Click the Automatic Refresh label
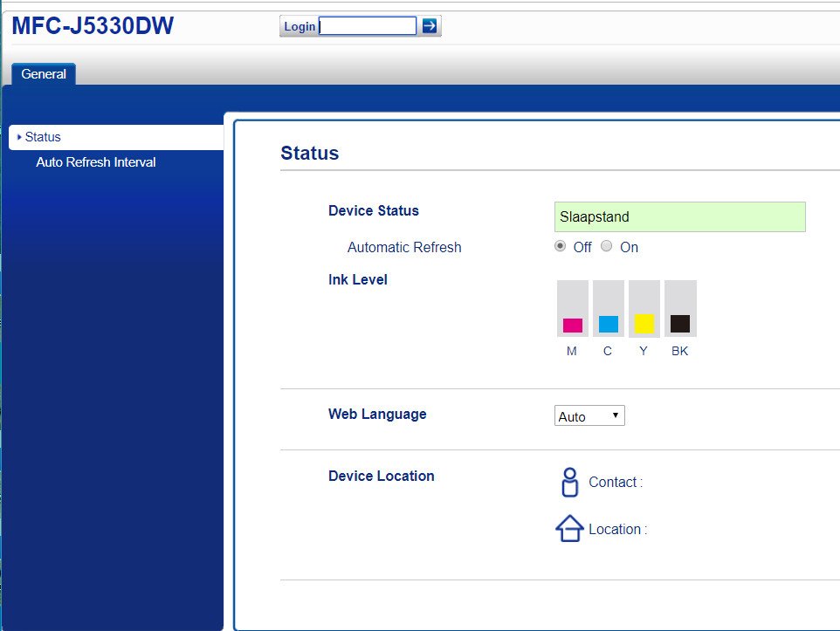840x631 pixels. click(404, 248)
